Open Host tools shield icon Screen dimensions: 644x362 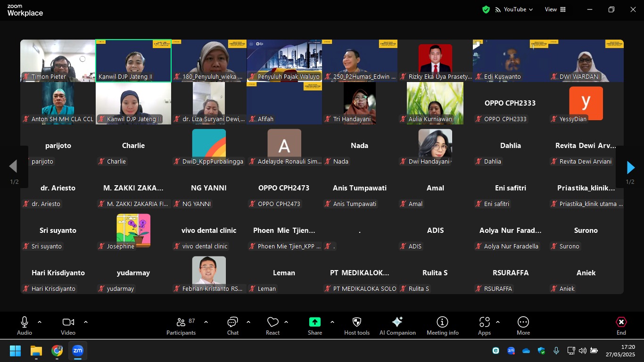(x=357, y=326)
